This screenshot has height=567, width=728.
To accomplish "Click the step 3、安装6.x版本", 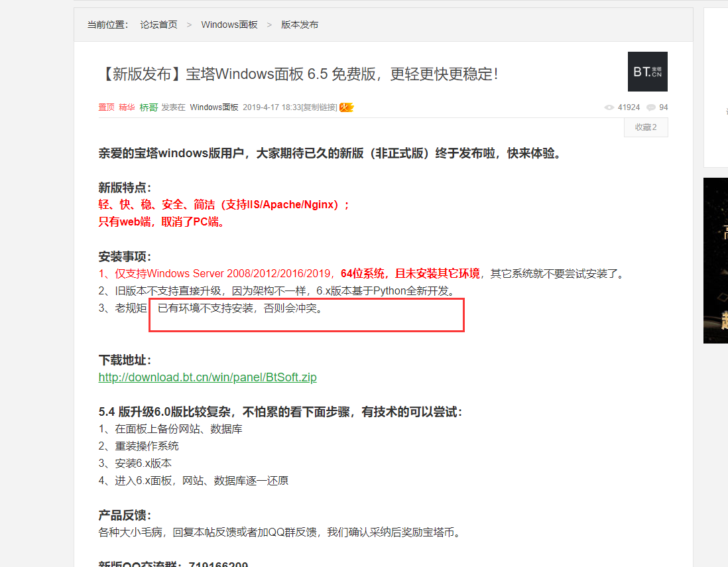I will coord(135,463).
